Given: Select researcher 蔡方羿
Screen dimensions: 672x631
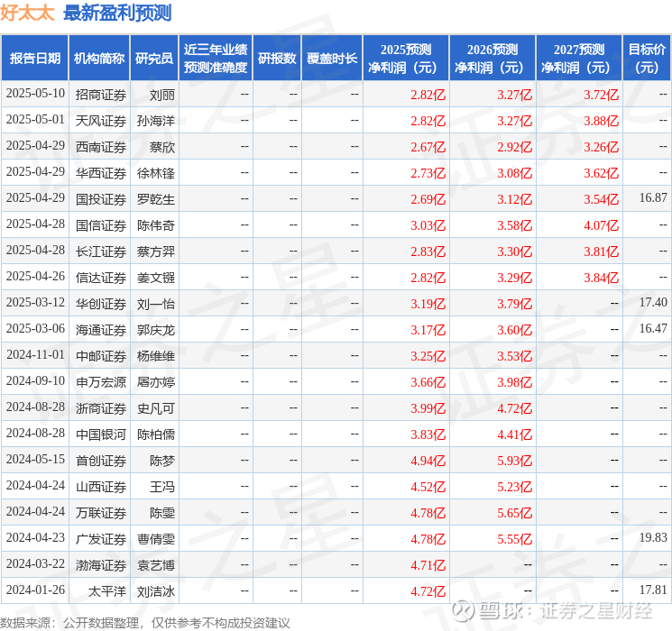Looking at the screenshot, I should pyautogui.click(x=155, y=251).
